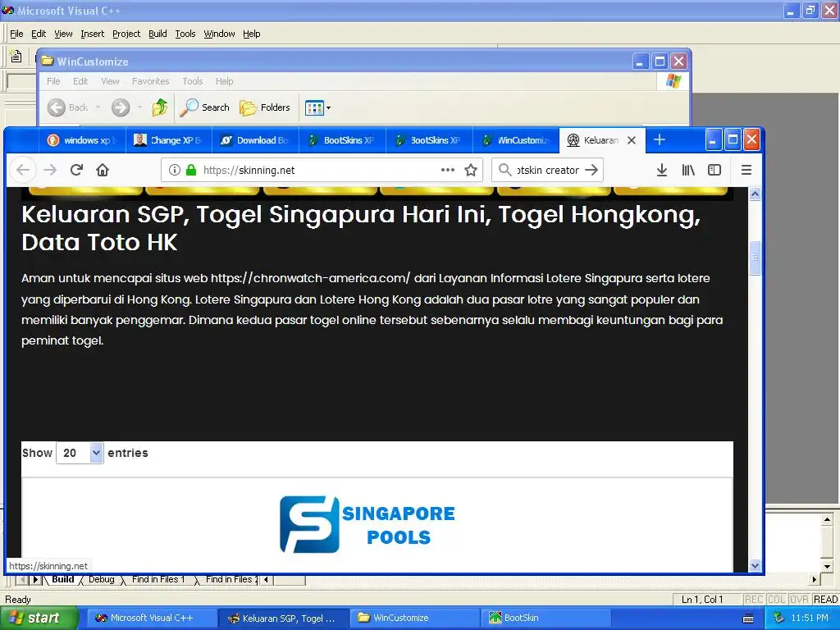
Task: Click the Windows Start button
Action: (39, 619)
